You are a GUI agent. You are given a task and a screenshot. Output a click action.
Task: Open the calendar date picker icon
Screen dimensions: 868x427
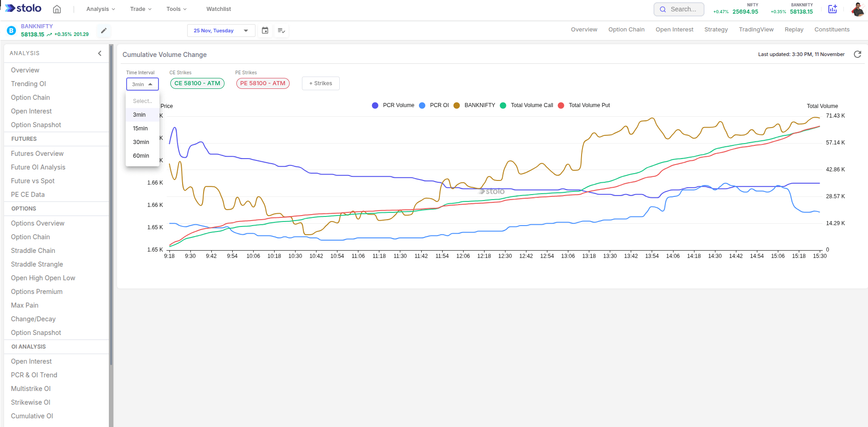265,31
